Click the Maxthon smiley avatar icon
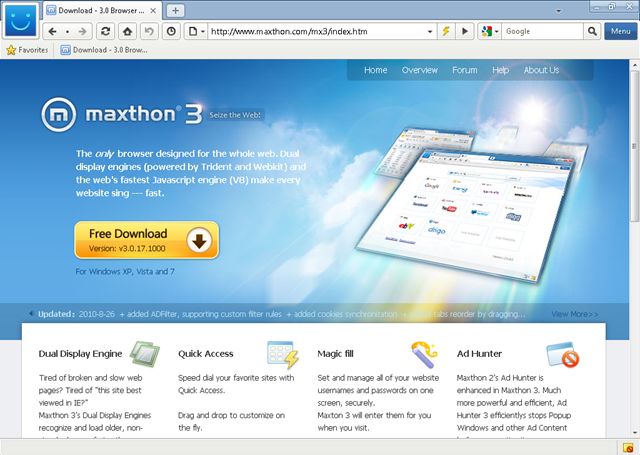Image resolution: width=640 pixels, height=455 pixels. point(21,20)
